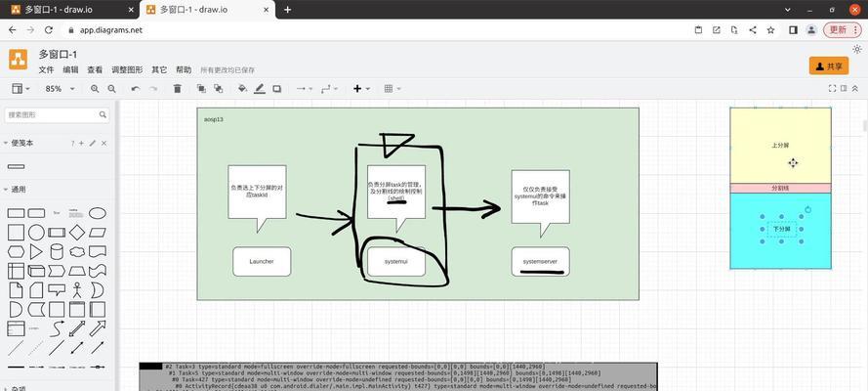This screenshot has width=868, height=391.
Task: Collapse the 通用 general shapes section
Action: coord(15,190)
